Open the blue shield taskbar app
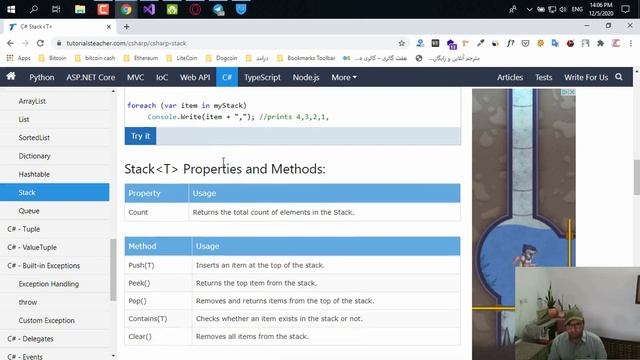Viewport: 640px width, 360px height. click(x=241, y=9)
